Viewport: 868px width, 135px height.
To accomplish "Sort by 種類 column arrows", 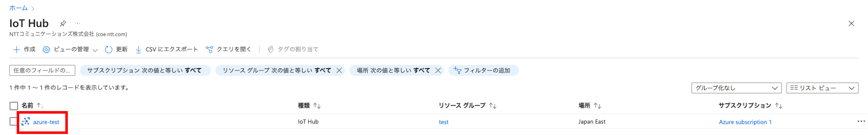I will [317, 106].
